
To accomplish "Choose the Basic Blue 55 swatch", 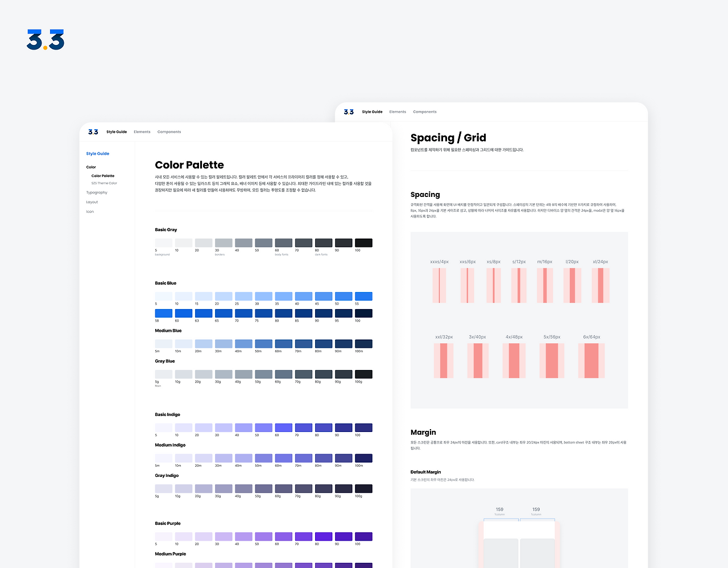I will (x=363, y=297).
